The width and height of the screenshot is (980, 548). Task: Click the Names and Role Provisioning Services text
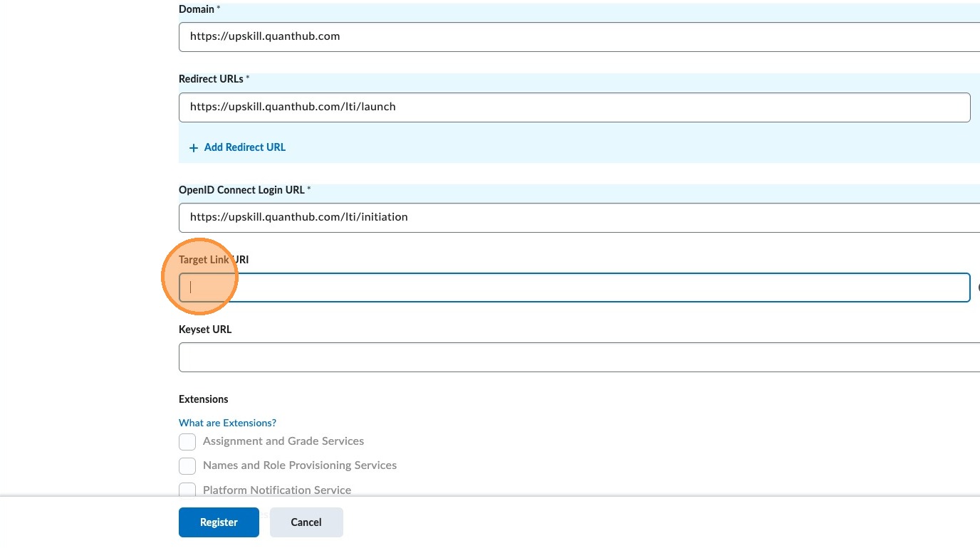pyautogui.click(x=299, y=465)
